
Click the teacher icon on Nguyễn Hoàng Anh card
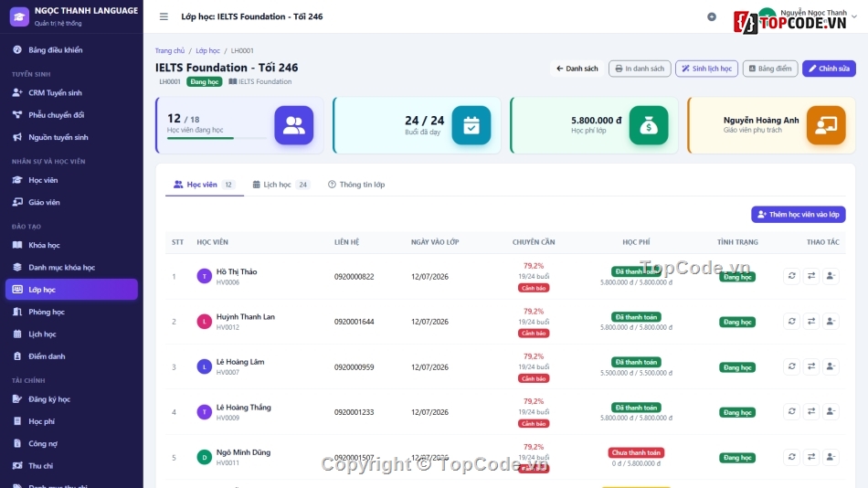826,125
